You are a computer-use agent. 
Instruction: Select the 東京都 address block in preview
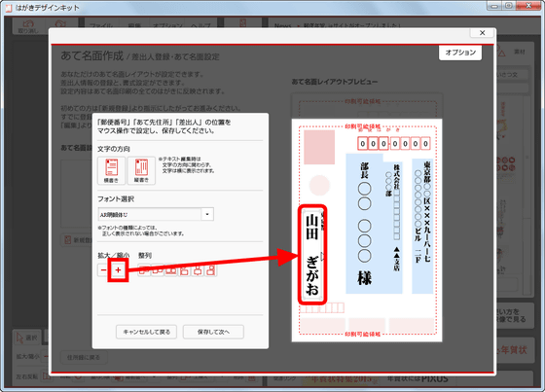point(422,226)
